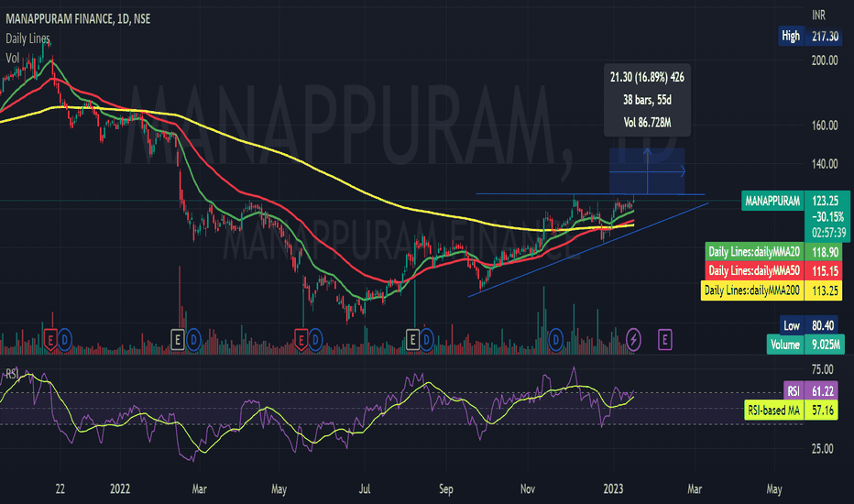Click the 75.00 RSI axis value
The width and height of the screenshot is (854, 504).
pyautogui.click(x=823, y=370)
